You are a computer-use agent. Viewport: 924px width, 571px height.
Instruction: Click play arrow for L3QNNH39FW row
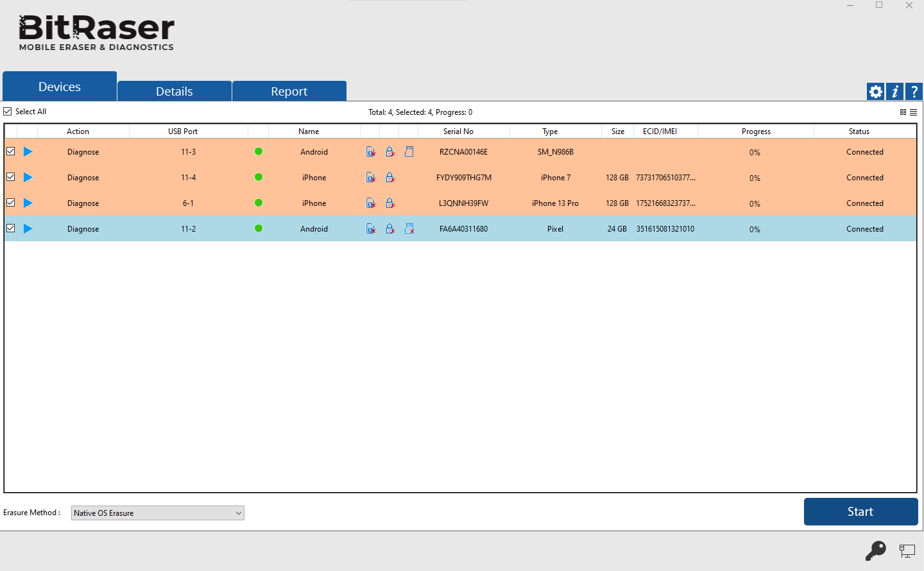28,203
